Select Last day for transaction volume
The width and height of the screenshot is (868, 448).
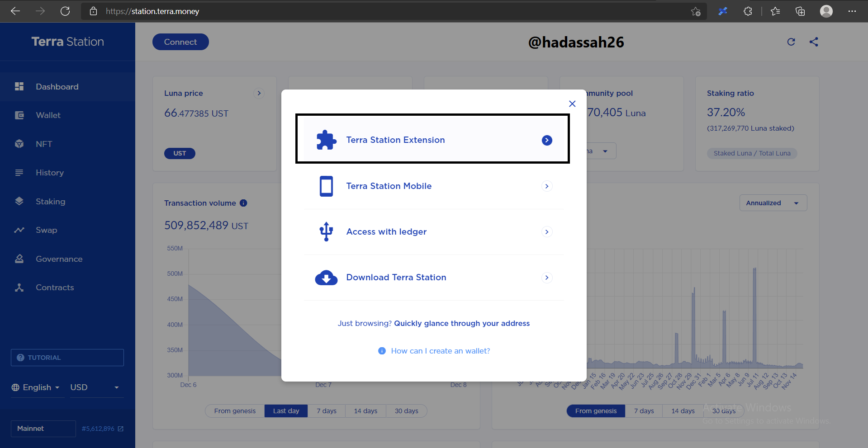point(286,411)
